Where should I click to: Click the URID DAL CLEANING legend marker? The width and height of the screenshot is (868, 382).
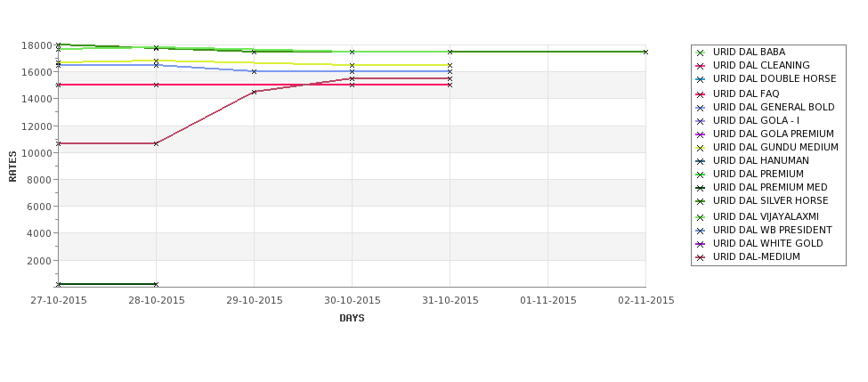pos(701,66)
